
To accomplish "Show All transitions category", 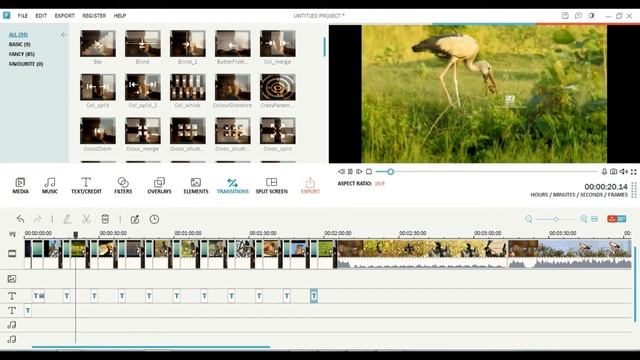I will (x=18, y=35).
